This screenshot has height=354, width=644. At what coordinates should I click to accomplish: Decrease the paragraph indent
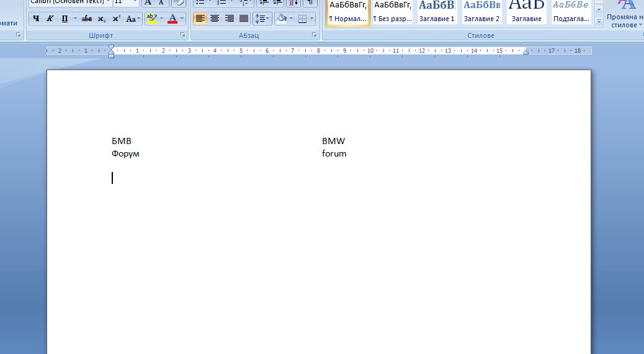[x=264, y=2]
